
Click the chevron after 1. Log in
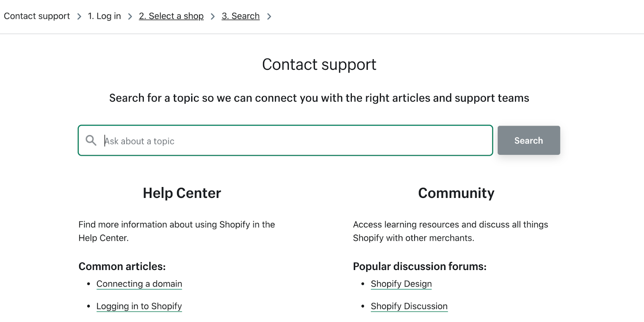(130, 17)
